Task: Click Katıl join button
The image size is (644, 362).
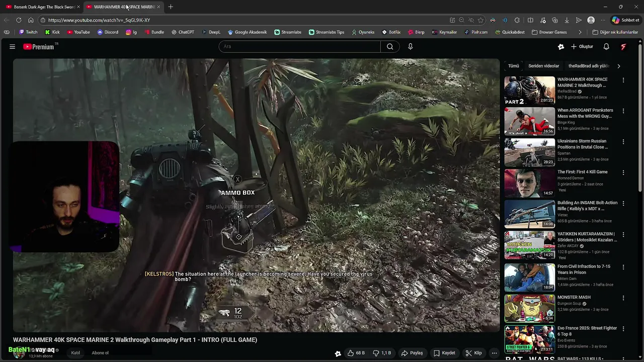Action: [x=75, y=353]
